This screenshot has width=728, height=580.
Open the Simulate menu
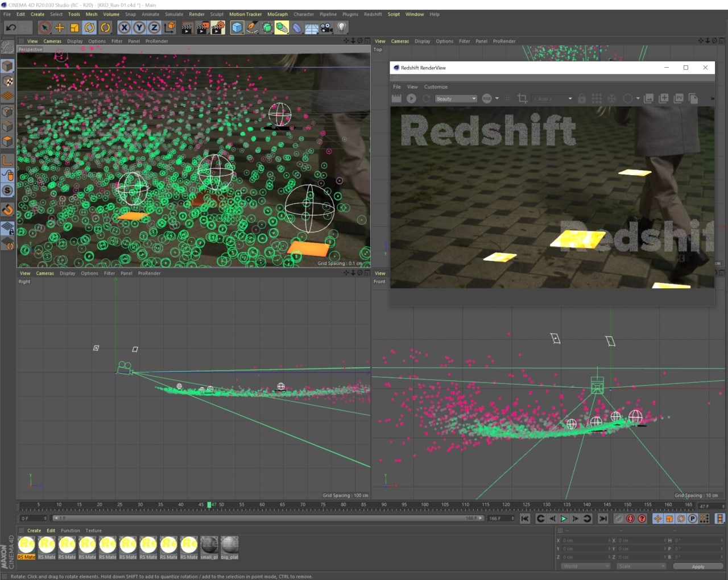click(x=174, y=14)
